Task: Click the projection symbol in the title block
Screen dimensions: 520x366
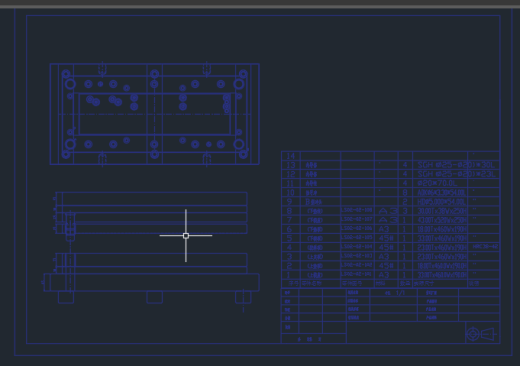Action: (x=481, y=334)
